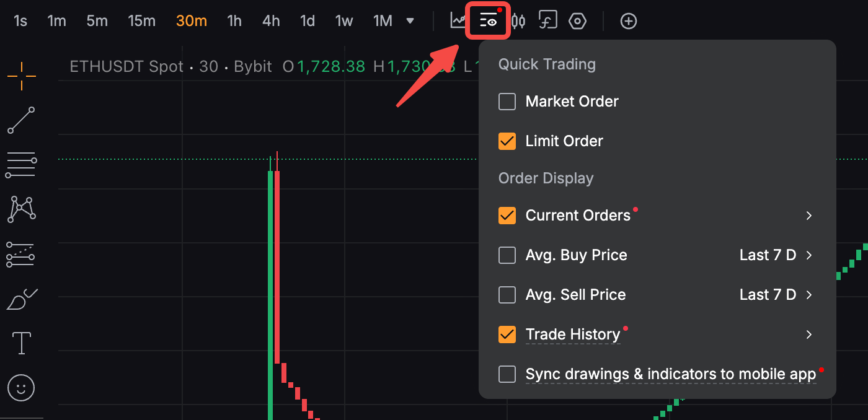Uncheck the Limit Order checkbox
This screenshot has height=420, width=868.
point(507,141)
